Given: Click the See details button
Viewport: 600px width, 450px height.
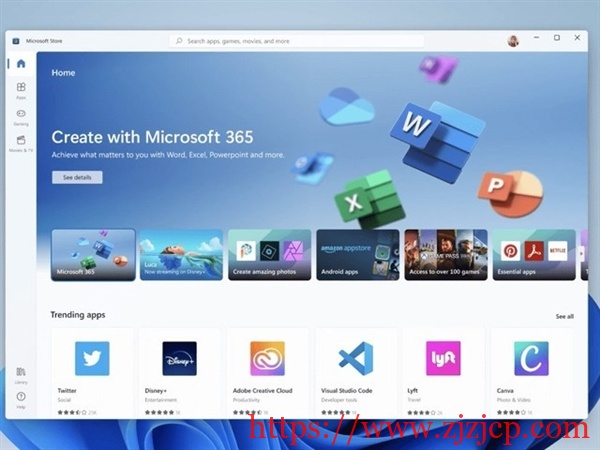Looking at the screenshot, I should click(x=77, y=177).
